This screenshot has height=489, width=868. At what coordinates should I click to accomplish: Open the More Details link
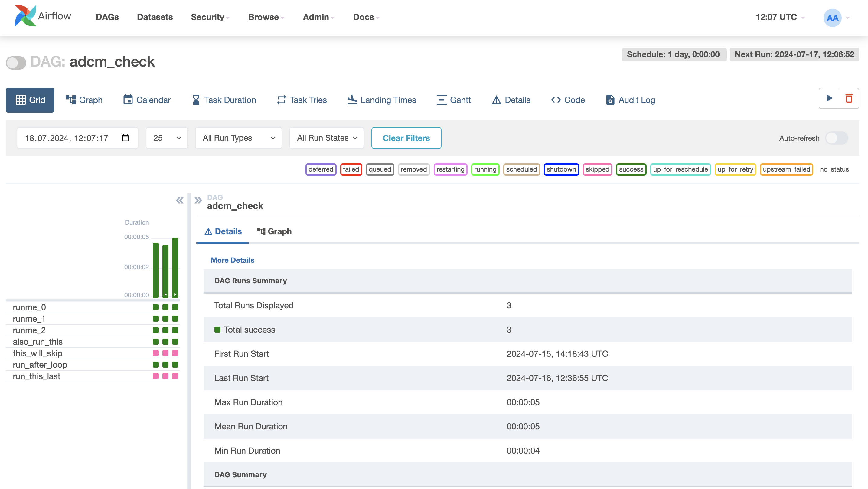coord(233,260)
